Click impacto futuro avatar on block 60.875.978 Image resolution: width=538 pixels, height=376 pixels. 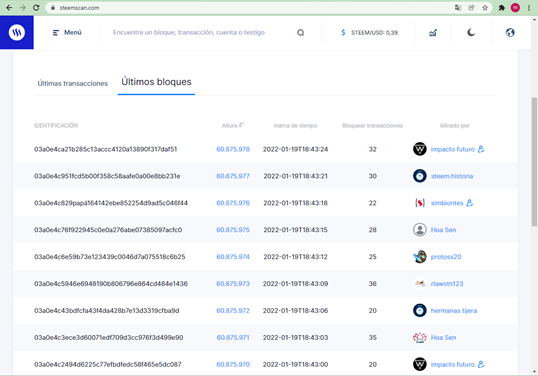pyautogui.click(x=420, y=149)
